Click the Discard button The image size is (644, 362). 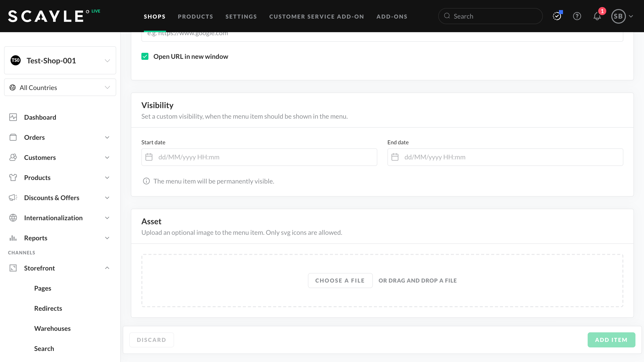click(x=151, y=340)
